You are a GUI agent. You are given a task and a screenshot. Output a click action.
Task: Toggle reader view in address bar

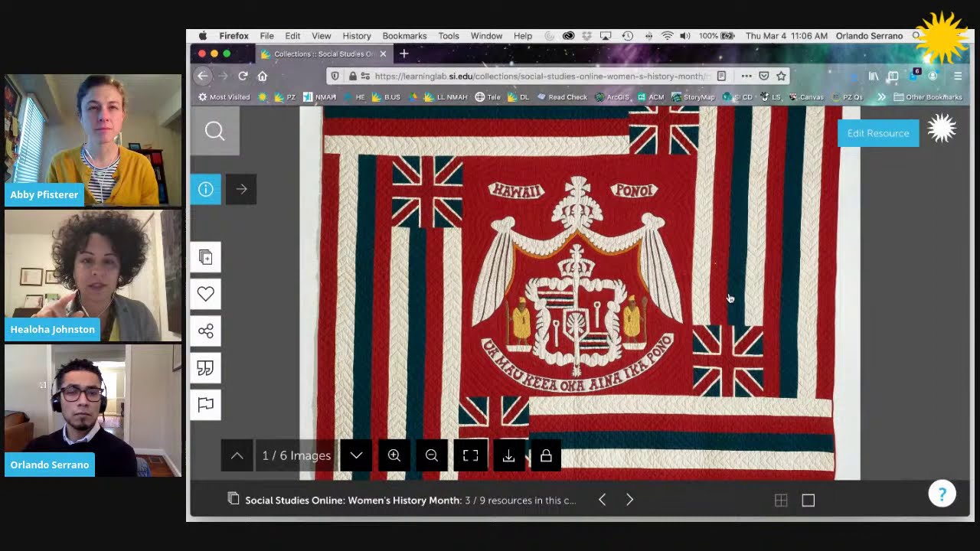pos(721,77)
